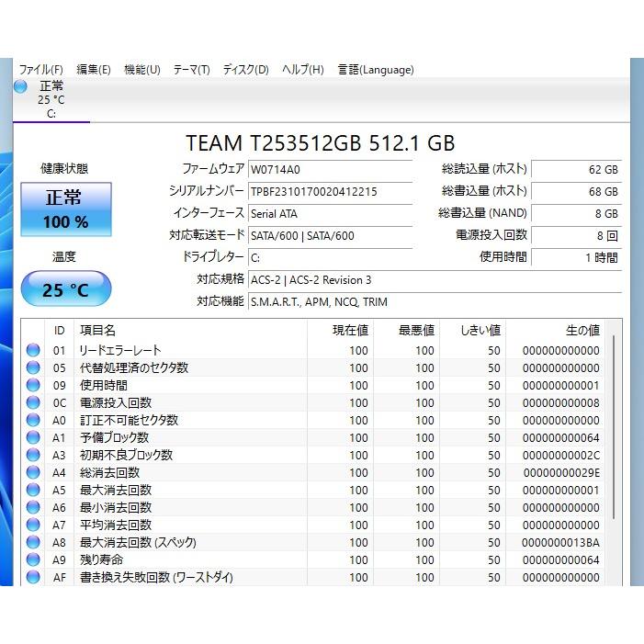The image size is (644, 644).
Task: Click the NAND writes value 8 GB
Action: click(x=576, y=213)
